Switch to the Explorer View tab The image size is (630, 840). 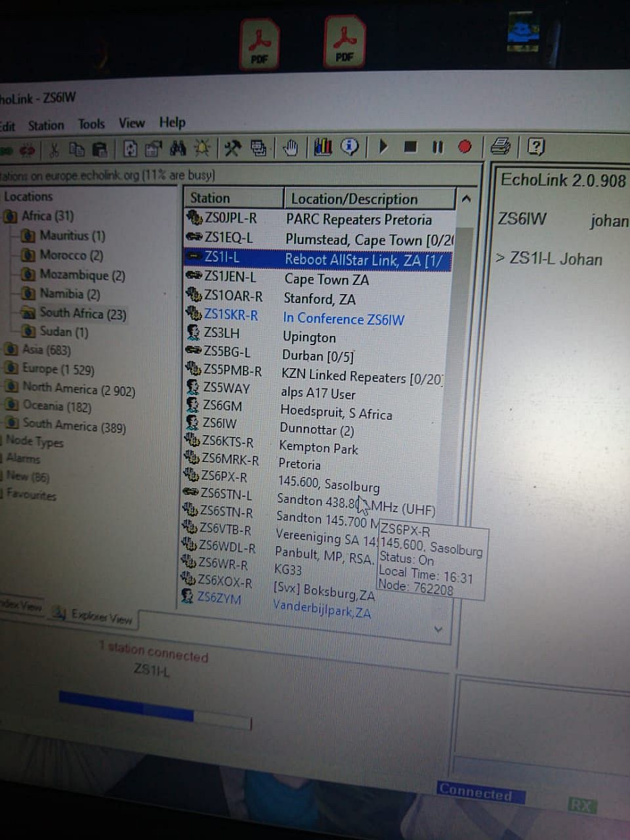tap(93, 616)
